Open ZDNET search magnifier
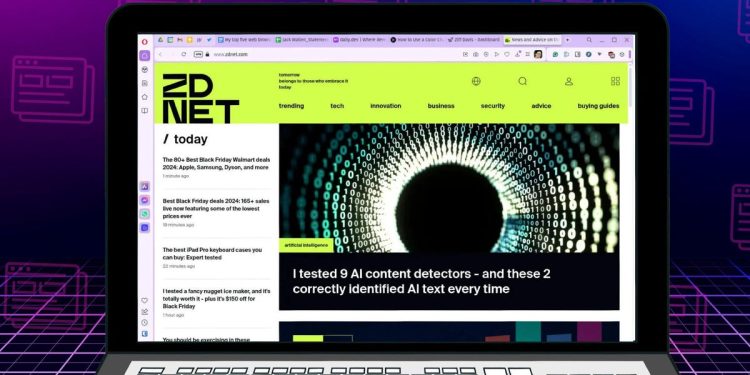 coord(522,81)
